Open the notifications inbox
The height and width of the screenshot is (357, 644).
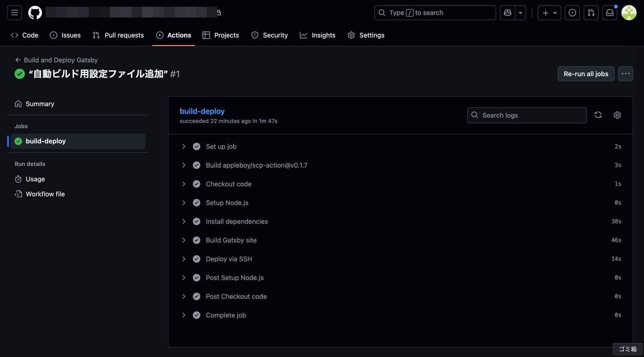(610, 13)
